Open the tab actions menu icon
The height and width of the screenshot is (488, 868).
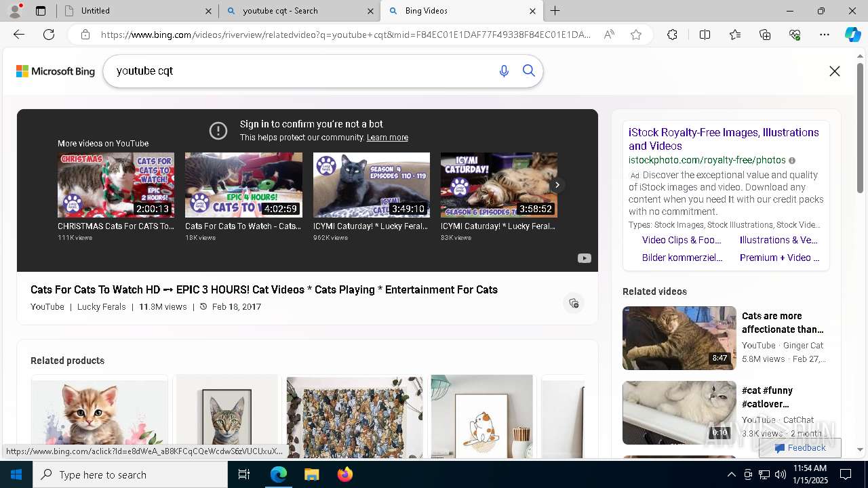pos(41,11)
